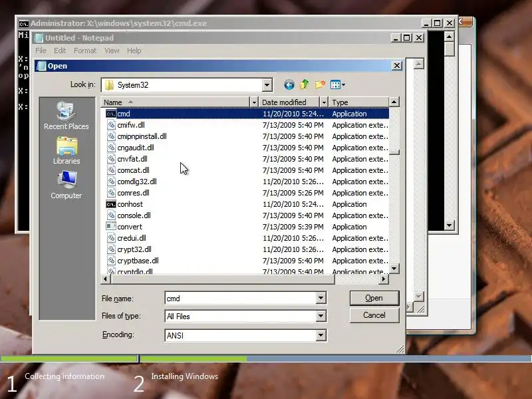Close the Open dialog
Viewport: 532px width, 399px height.
tap(397, 65)
